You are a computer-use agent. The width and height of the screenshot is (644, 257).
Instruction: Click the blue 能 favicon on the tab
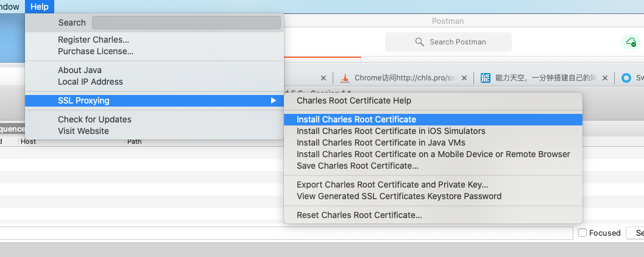(x=486, y=78)
